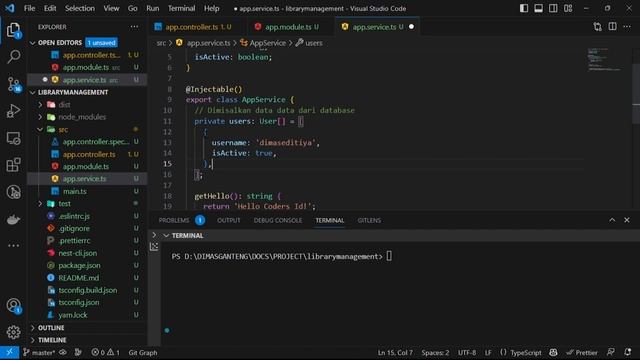640x360 pixels.
Task: Maximize the terminal panel size
Action: 612,220
